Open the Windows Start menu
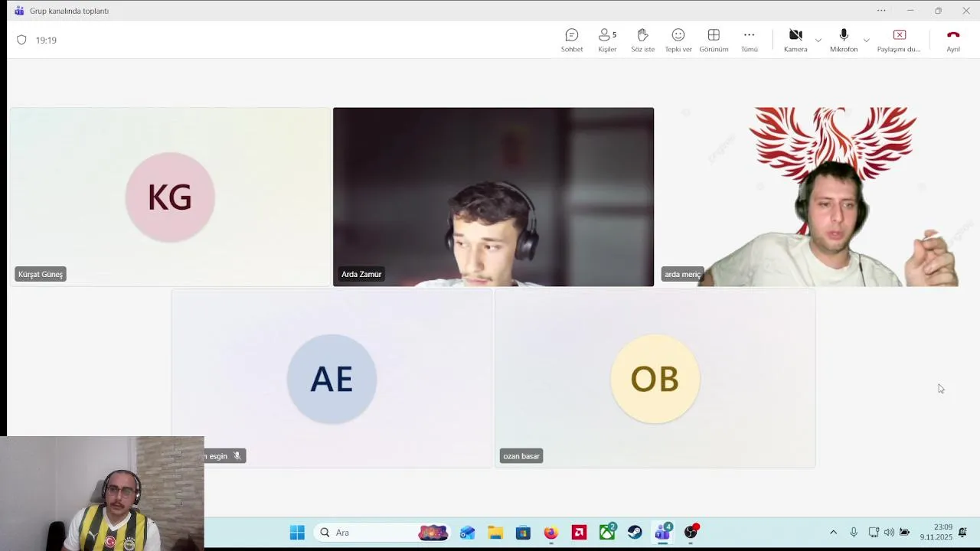This screenshot has height=551, width=980. point(297,533)
